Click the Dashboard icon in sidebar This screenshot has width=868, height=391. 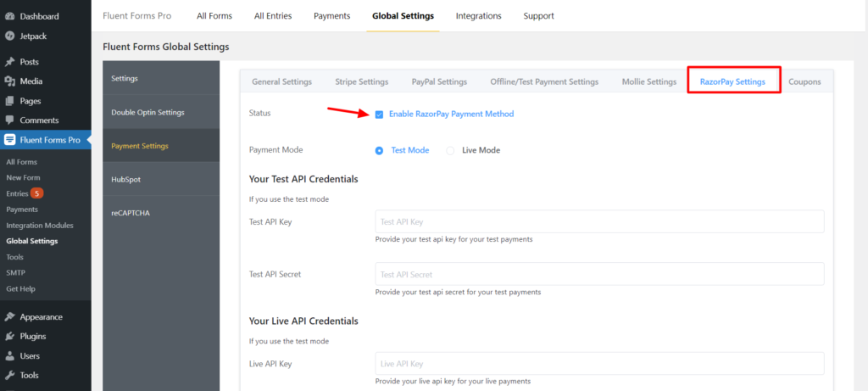coord(9,17)
